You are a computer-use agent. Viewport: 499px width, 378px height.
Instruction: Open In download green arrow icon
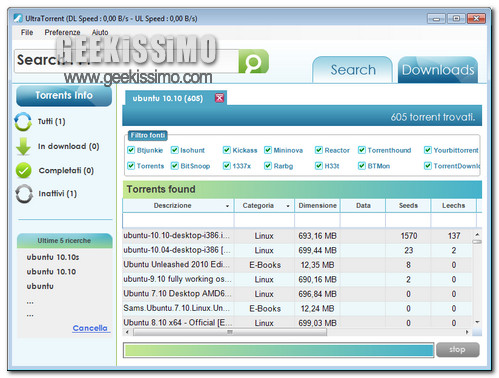pos(23,146)
